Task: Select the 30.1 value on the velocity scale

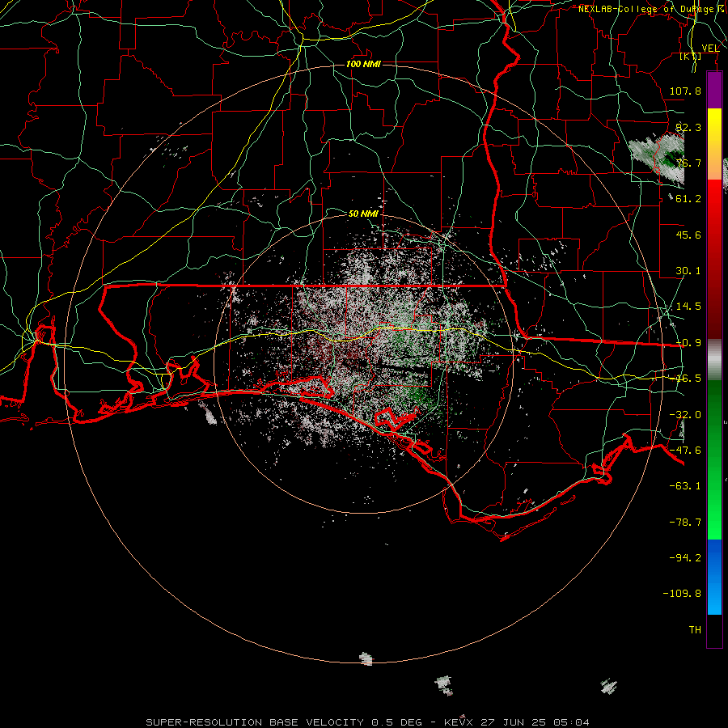Action: click(688, 271)
